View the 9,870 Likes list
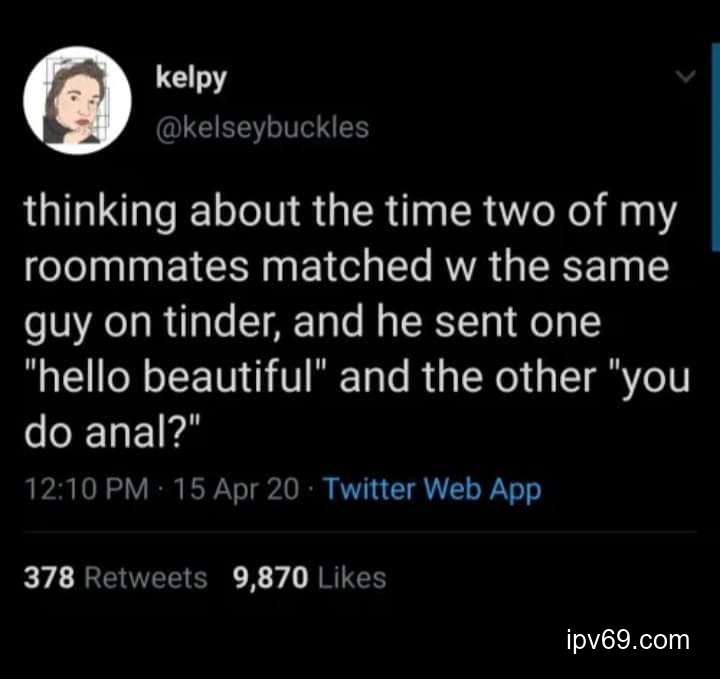The image size is (720, 679). (x=308, y=577)
